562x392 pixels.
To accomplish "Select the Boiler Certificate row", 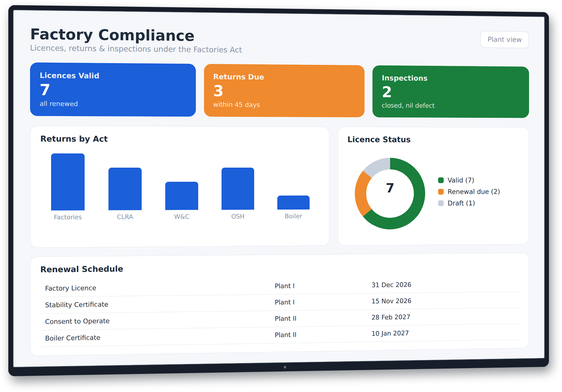I will tap(280, 336).
